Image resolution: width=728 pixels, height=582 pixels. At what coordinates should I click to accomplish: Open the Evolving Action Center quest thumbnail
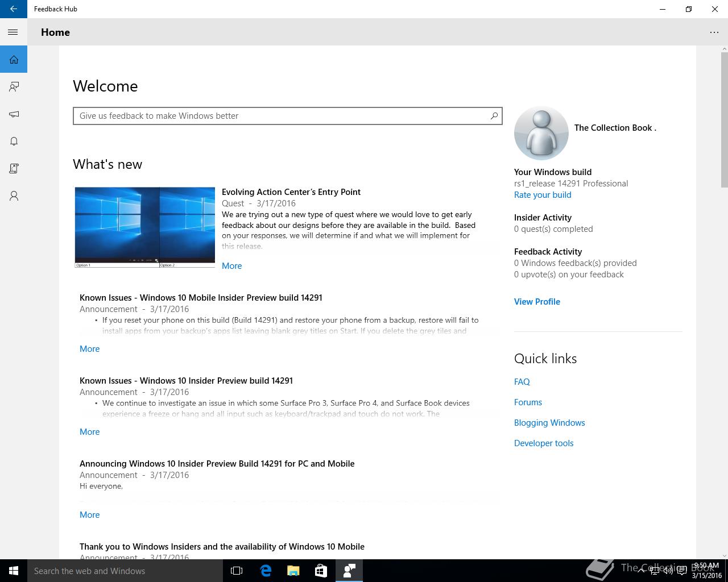tap(145, 227)
